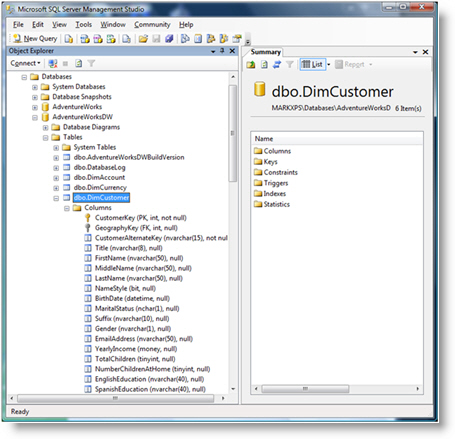Click the List view button
This screenshot has height=439, width=455.
pyautogui.click(x=312, y=64)
